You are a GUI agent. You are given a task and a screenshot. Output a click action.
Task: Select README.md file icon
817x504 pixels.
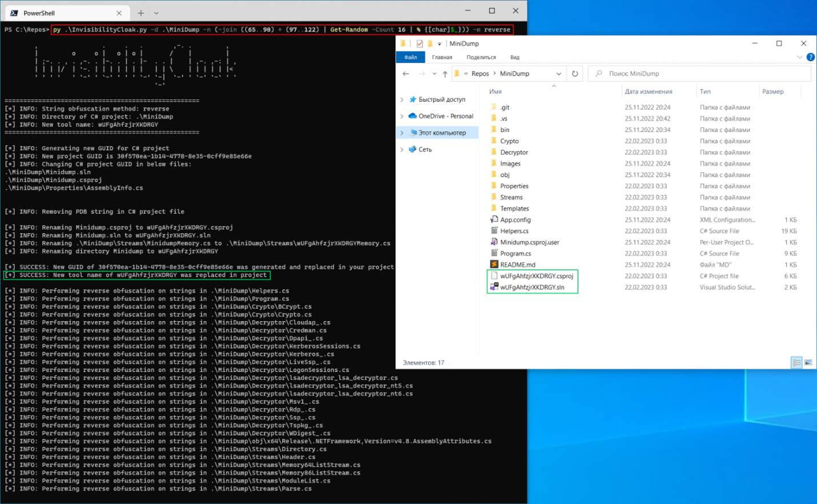[x=494, y=265]
